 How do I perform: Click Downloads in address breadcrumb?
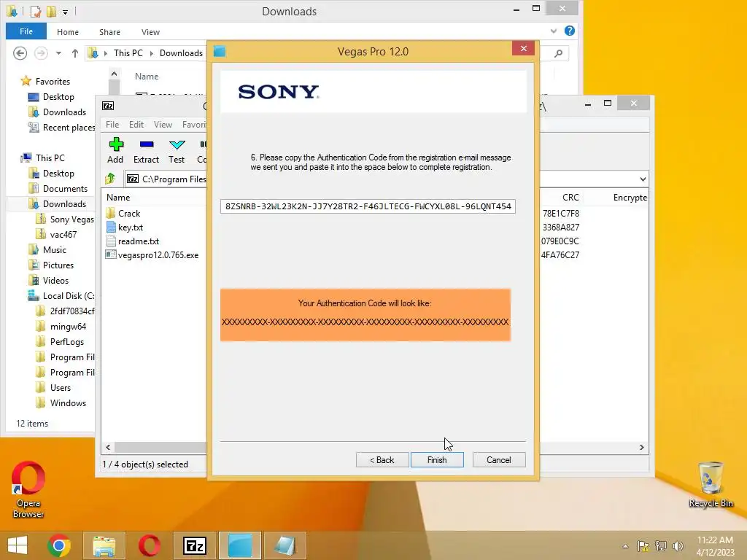point(181,52)
